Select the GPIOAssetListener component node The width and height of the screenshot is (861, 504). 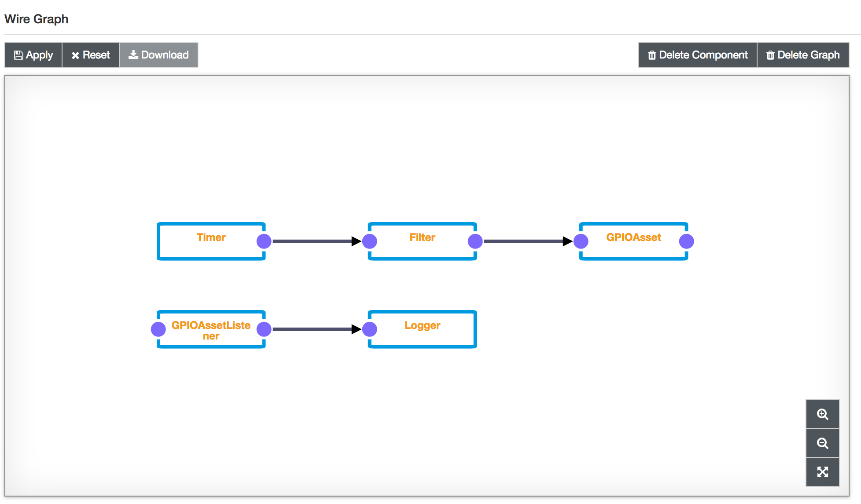(210, 331)
